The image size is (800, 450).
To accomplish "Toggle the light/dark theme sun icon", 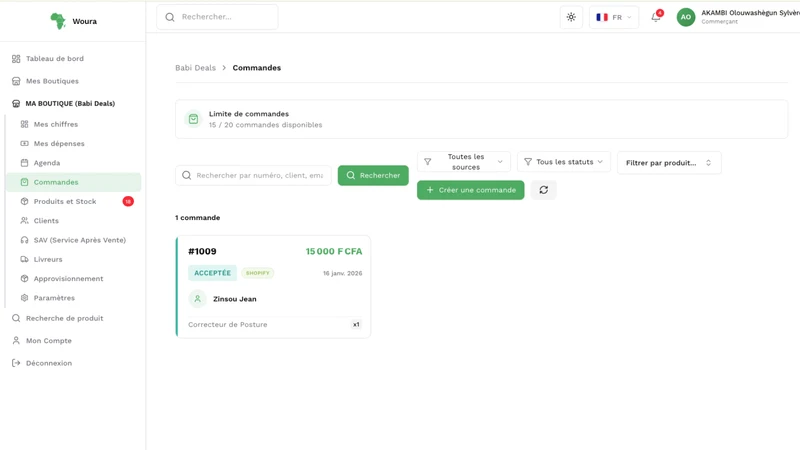I will click(571, 17).
